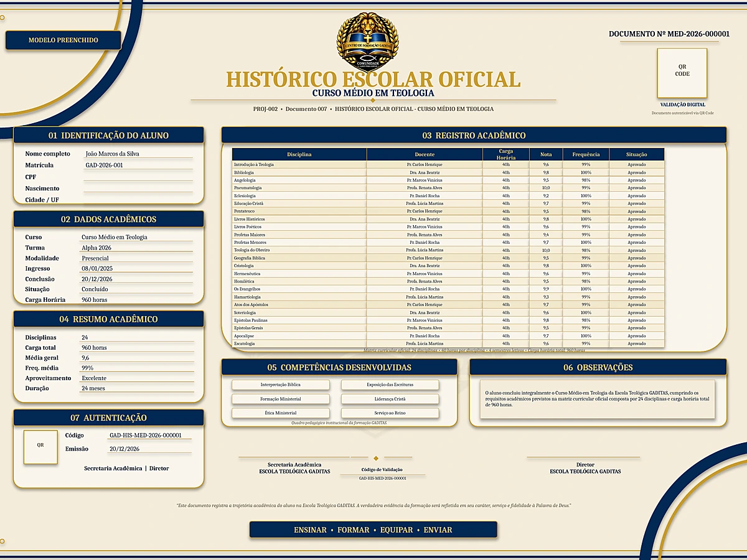747x560 pixels.
Task: Click the Formação Ministerial chip
Action: 280,399
